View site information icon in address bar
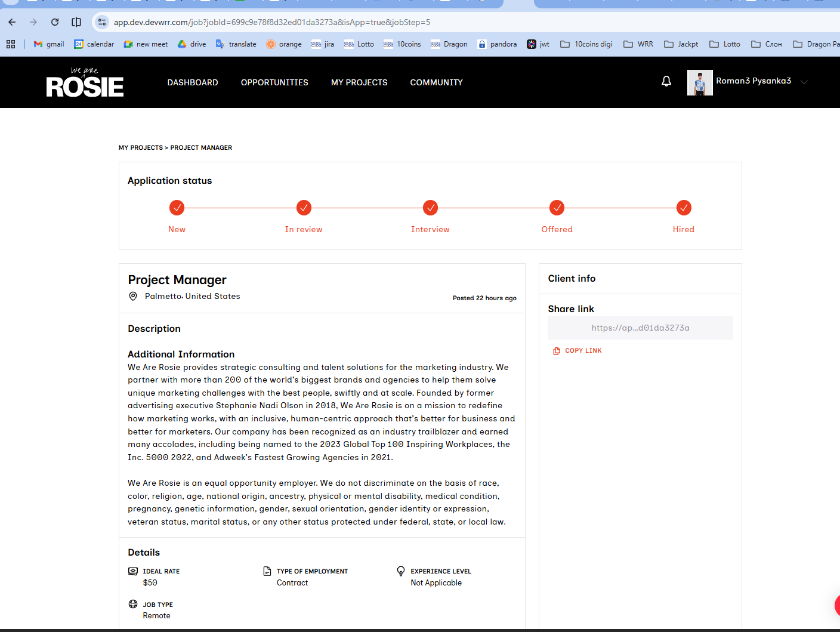 click(x=102, y=22)
